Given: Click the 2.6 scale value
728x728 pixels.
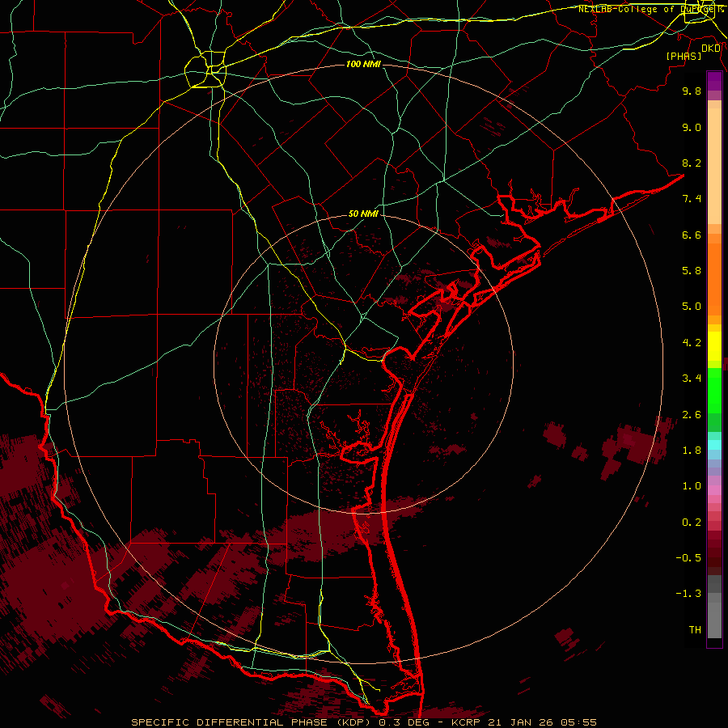Looking at the screenshot, I should click(692, 415).
